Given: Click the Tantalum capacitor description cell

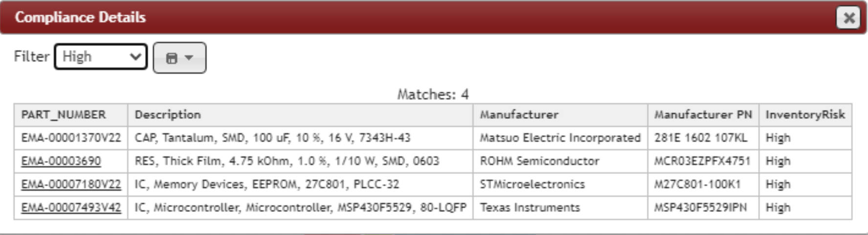Looking at the screenshot, I should pyautogui.click(x=272, y=138).
